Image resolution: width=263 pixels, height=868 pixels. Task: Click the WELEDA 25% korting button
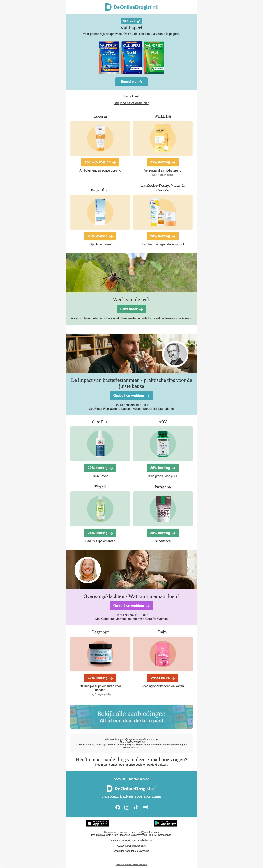pos(163,162)
